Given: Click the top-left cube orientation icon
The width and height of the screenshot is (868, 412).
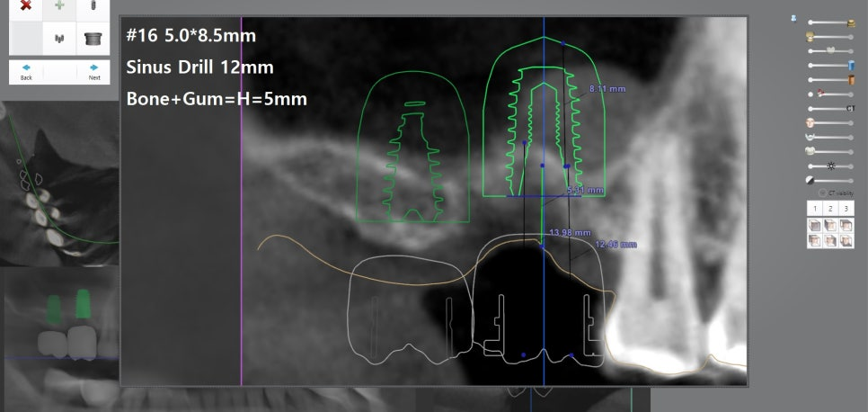Looking at the screenshot, I should [x=815, y=225].
